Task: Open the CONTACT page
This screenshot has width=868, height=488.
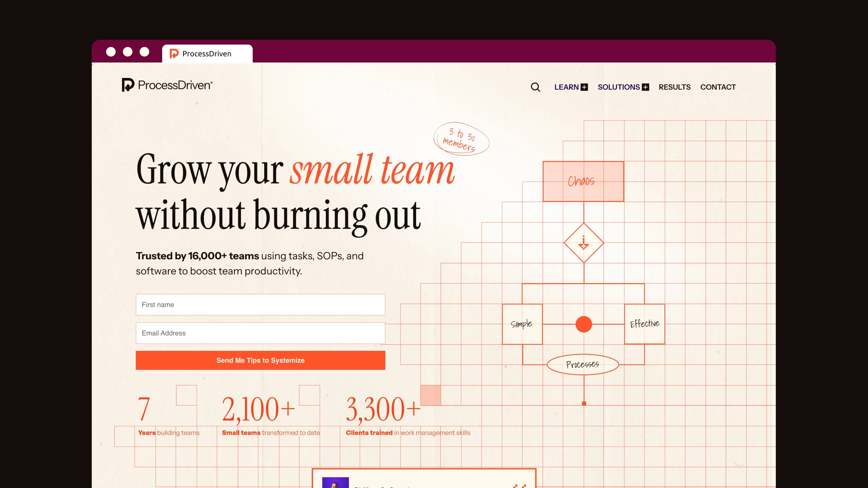Action: pyautogui.click(x=718, y=87)
